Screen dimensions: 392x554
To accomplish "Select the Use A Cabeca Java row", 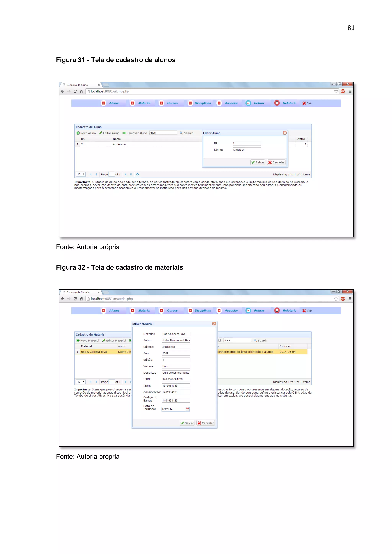I will tap(94, 352).
